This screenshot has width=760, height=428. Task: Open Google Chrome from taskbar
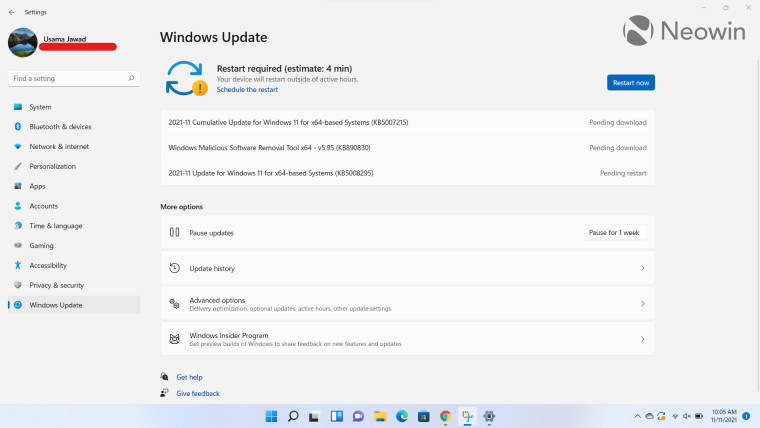click(445, 416)
